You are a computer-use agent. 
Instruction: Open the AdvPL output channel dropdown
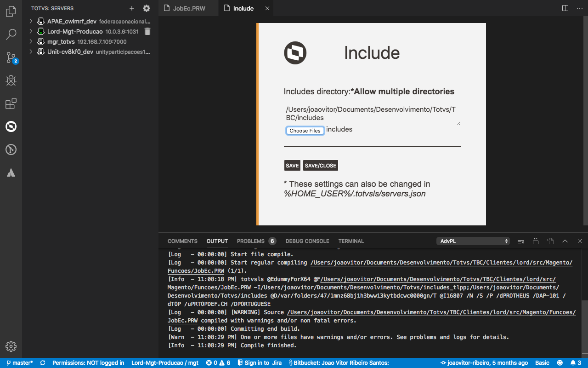pyautogui.click(x=473, y=241)
